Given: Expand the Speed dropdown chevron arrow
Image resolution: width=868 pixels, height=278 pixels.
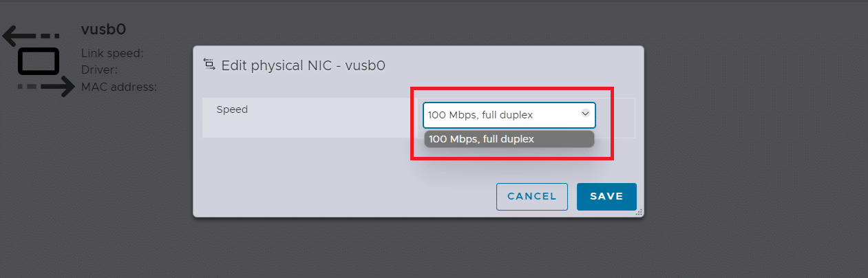Looking at the screenshot, I should tap(585, 114).
